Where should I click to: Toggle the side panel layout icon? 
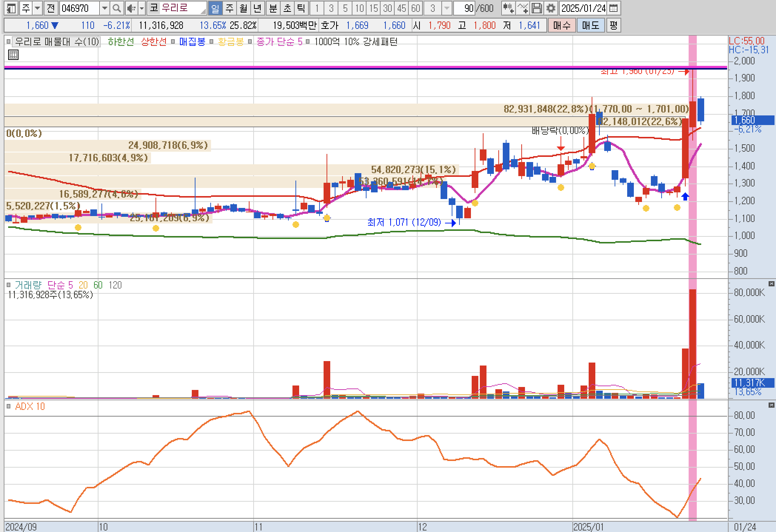(x=11, y=8)
